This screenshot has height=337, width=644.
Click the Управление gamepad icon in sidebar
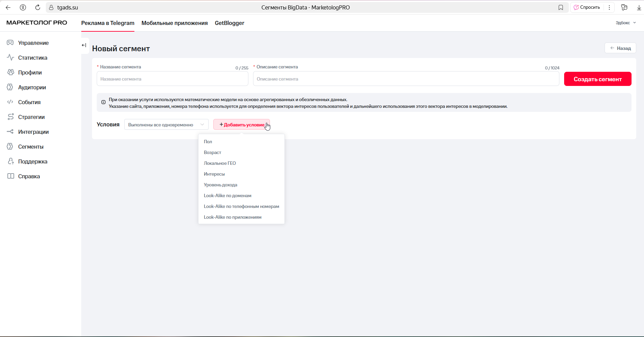(10, 43)
